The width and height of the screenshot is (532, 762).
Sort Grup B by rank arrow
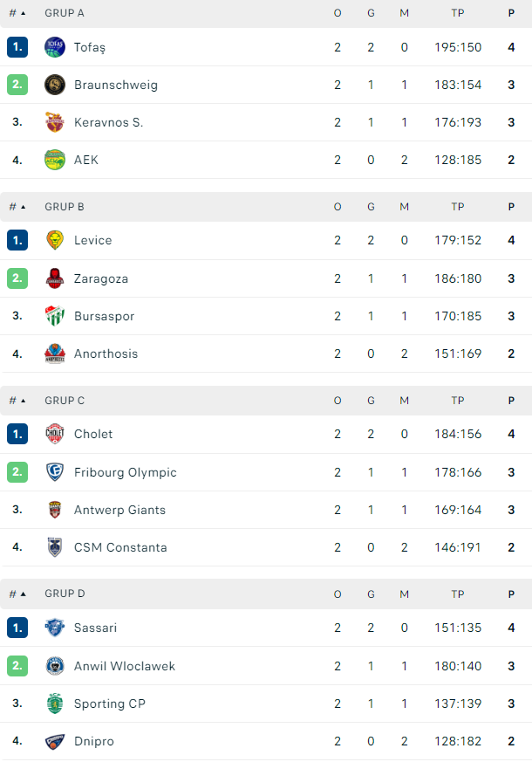click(17, 207)
